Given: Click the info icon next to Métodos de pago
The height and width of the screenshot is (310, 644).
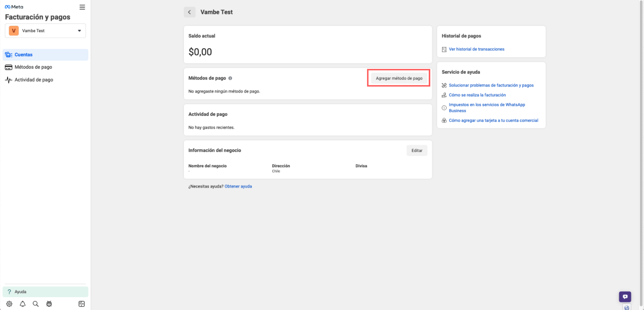Looking at the screenshot, I should tap(230, 78).
